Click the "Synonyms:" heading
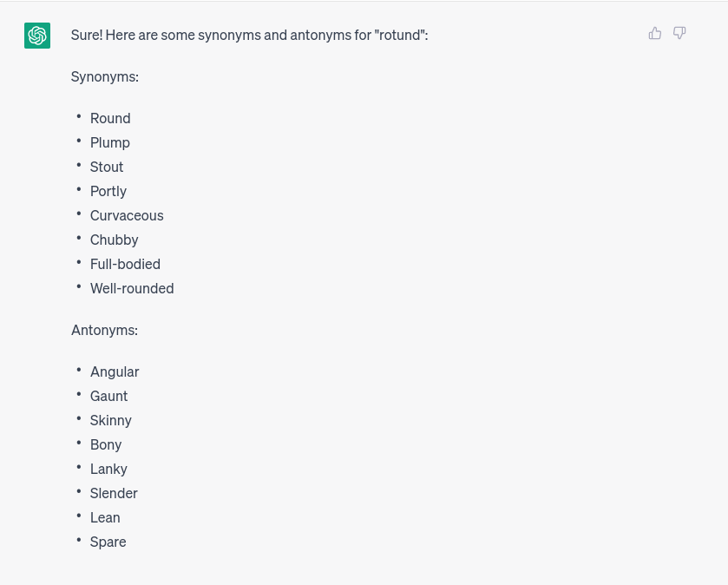Screen dimensions: 728x585 point(105,76)
